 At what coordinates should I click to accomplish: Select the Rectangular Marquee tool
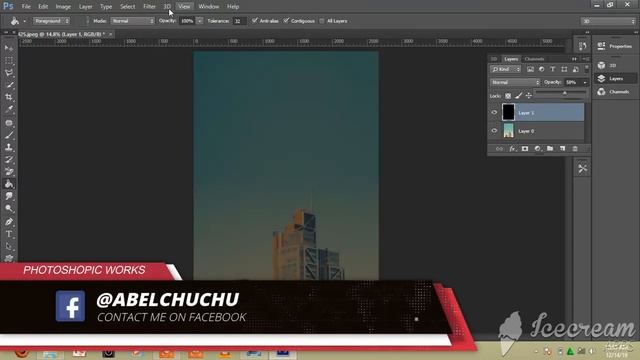click(x=9, y=60)
